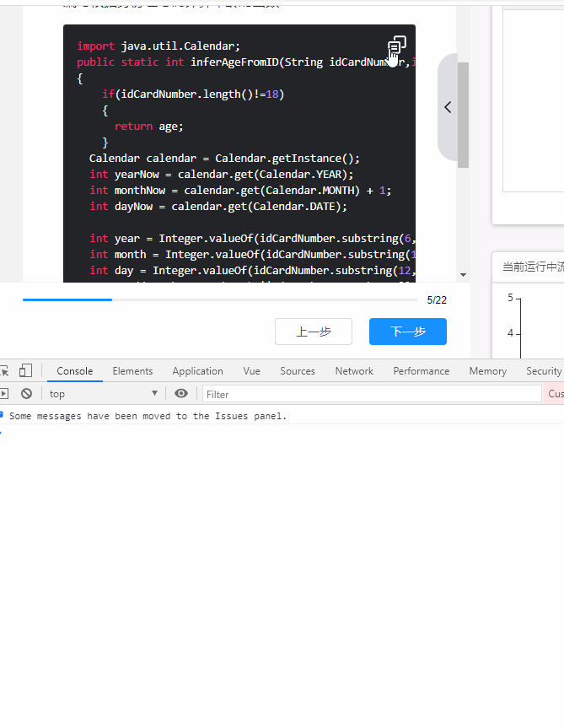
Task: Click the 5/22 step counter text
Action: click(437, 300)
